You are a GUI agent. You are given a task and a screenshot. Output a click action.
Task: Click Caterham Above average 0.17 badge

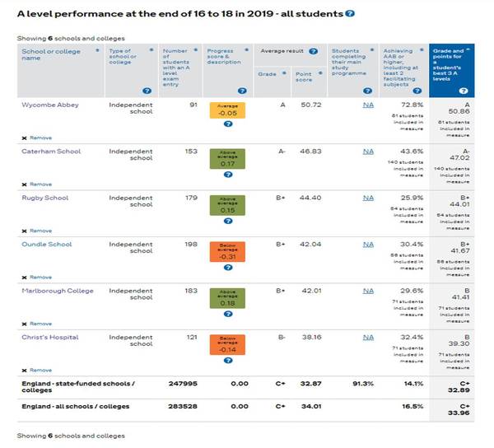[x=227, y=159]
